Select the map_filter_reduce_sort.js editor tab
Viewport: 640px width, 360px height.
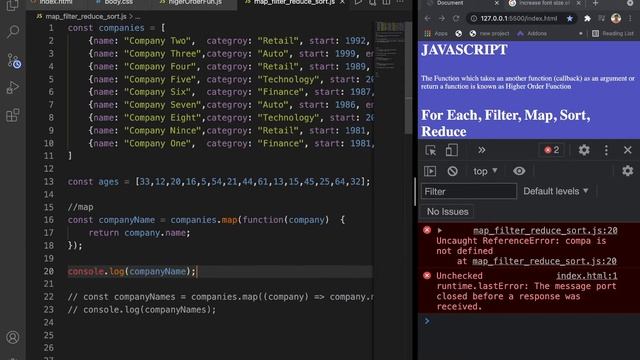(291, 2)
